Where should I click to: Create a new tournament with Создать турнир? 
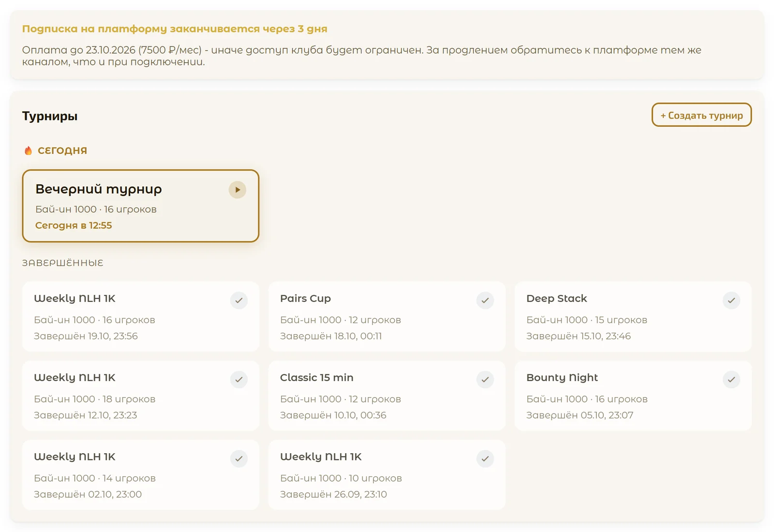tap(701, 115)
